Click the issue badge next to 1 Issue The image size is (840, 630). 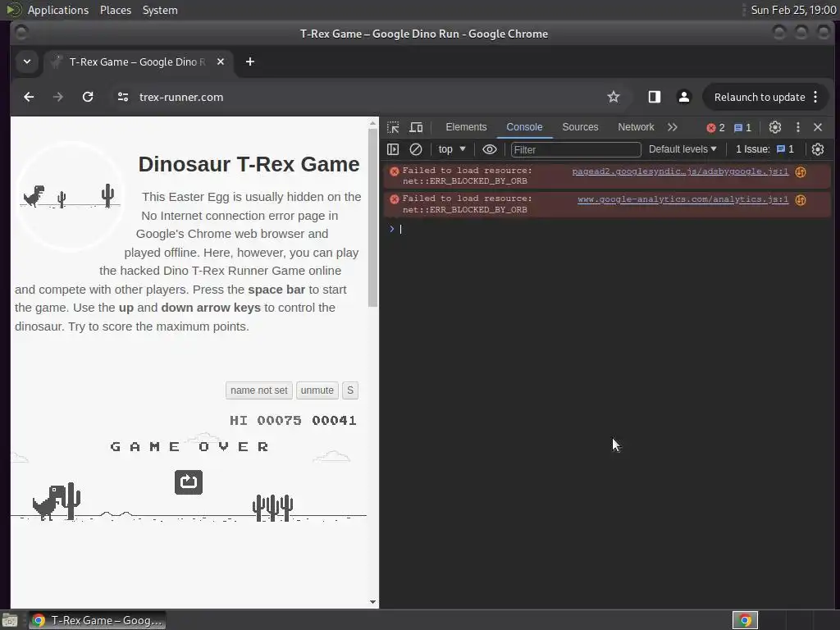click(x=785, y=149)
